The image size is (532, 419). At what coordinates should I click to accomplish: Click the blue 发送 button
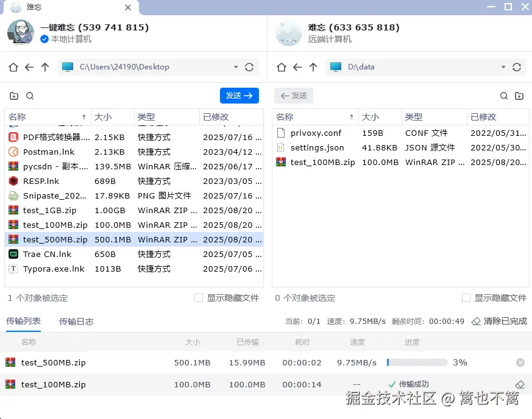[238, 96]
